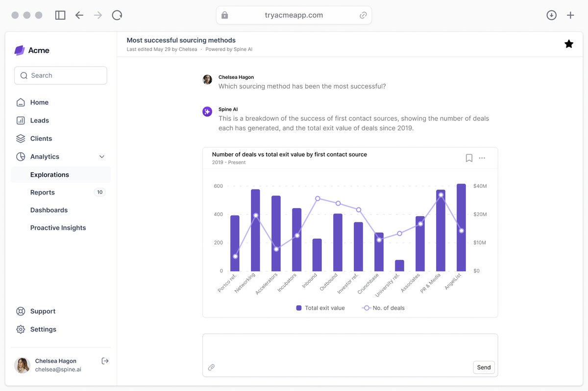
Task: Click the lock icon in the address bar
Action: [224, 15]
